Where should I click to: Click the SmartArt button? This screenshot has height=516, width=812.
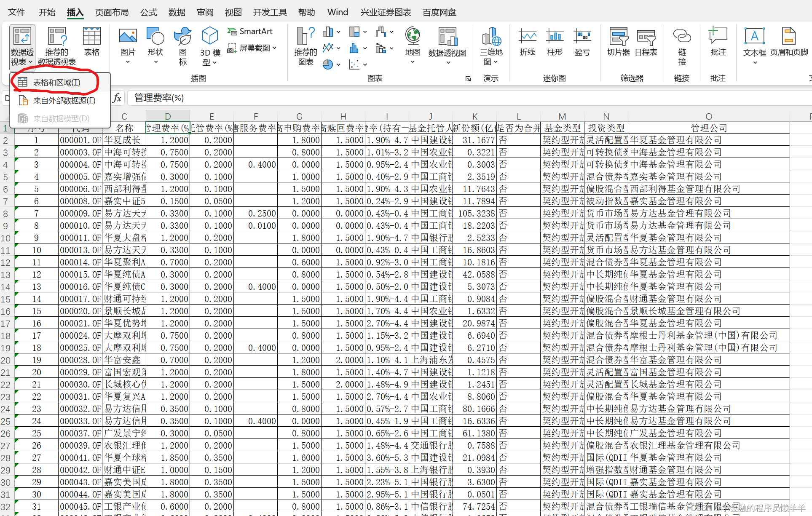250,32
